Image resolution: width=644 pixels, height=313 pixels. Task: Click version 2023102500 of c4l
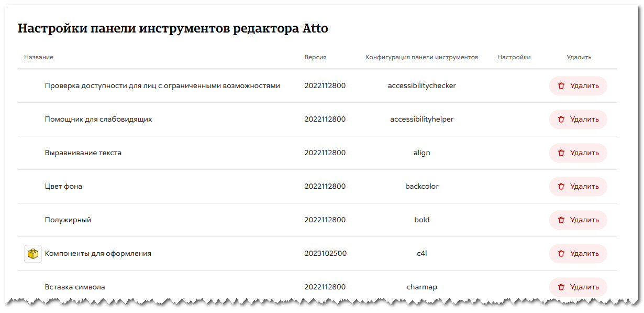click(325, 254)
